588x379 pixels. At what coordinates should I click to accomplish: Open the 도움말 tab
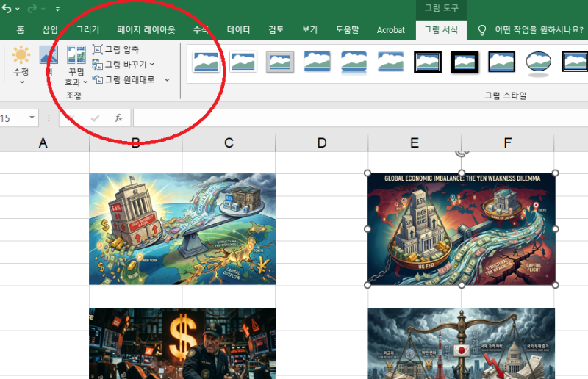[347, 29]
